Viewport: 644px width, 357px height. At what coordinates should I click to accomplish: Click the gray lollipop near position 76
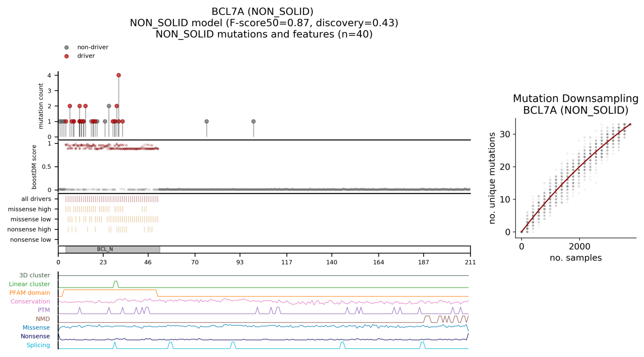(x=207, y=122)
